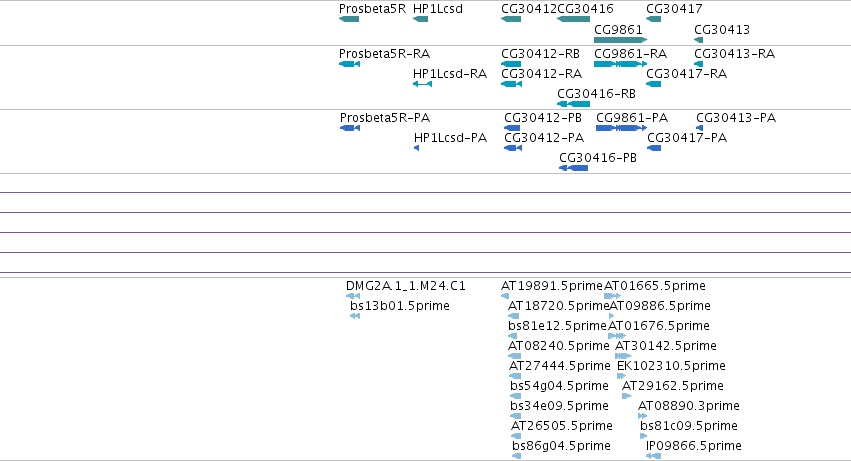The height and width of the screenshot is (461, 851).
Task: Click transcript HP1Lcsd-RA label
Action: (450, 74)
